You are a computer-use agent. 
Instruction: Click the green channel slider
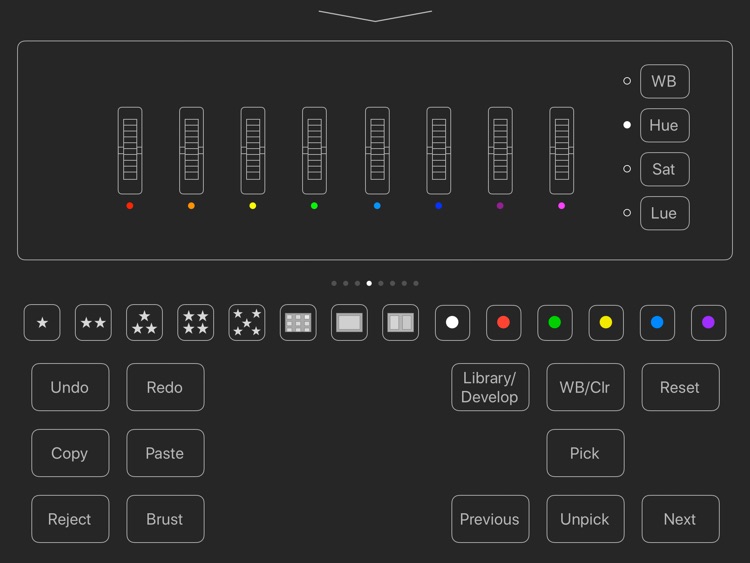314,150
